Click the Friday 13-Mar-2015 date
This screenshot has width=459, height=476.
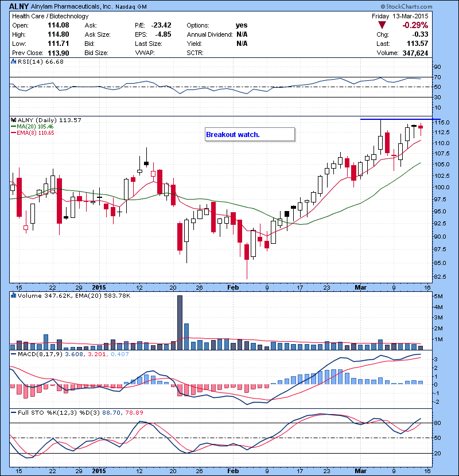(x=400, y=16)
